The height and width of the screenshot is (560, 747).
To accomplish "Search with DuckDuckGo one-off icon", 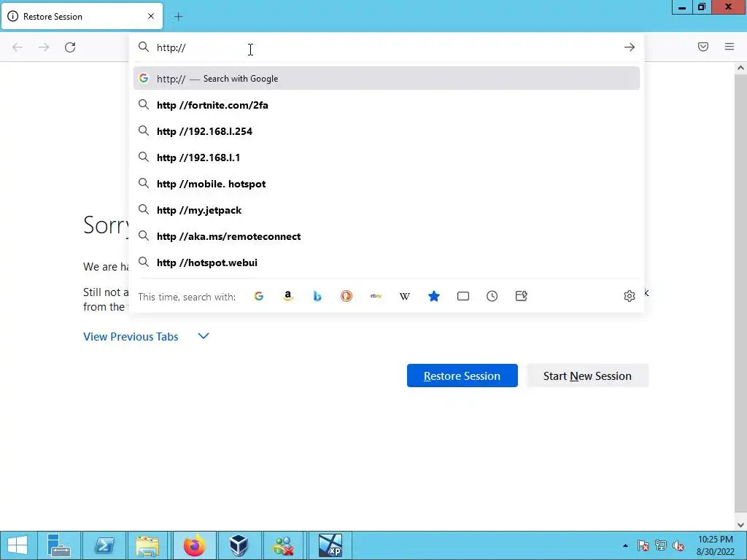I will click(x=347, y=296).
